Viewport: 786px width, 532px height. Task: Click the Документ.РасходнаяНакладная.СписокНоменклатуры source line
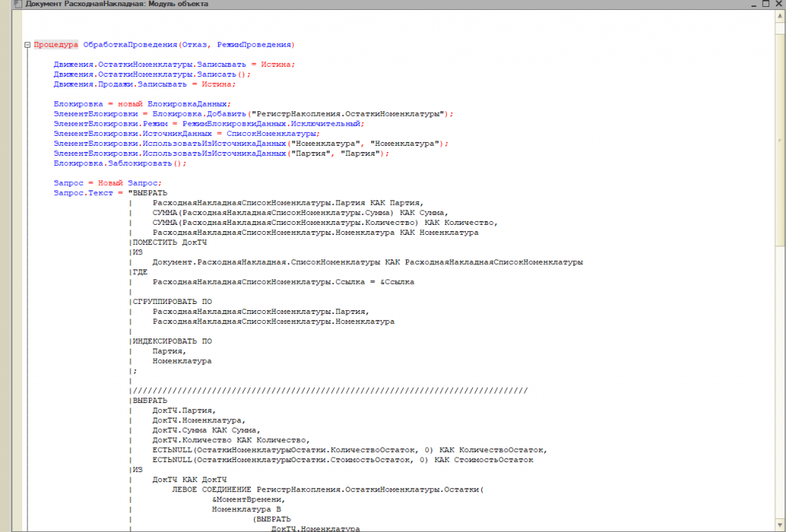(368, 263)
